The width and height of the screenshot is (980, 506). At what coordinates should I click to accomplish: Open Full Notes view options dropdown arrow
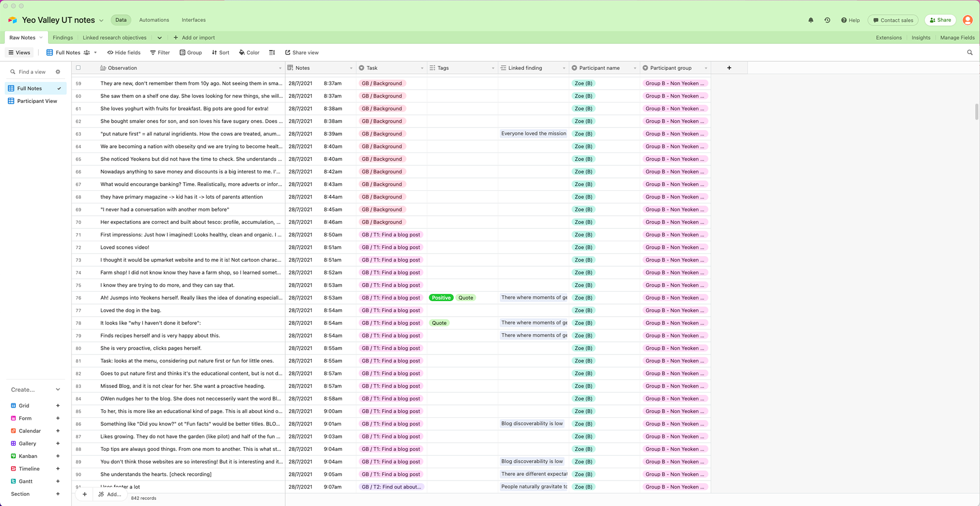[95, 53]
